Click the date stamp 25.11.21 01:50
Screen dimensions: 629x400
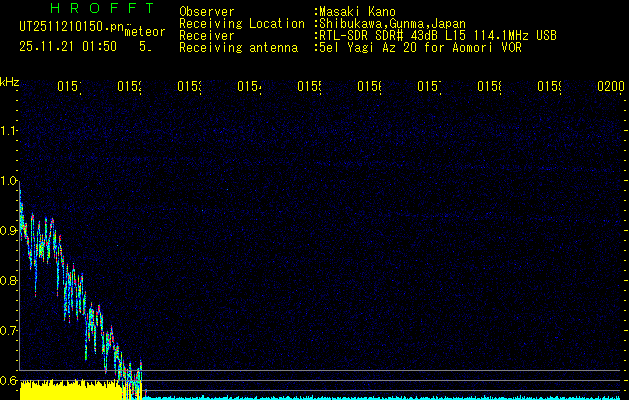(x=68, y=47)
